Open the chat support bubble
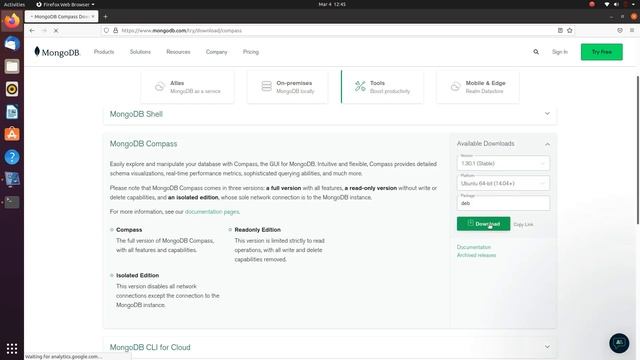640x360 pixels. [619, 343]
